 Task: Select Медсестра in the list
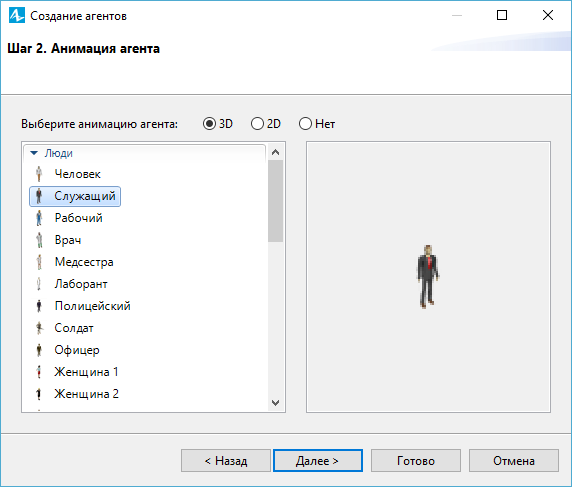(84, 262)
